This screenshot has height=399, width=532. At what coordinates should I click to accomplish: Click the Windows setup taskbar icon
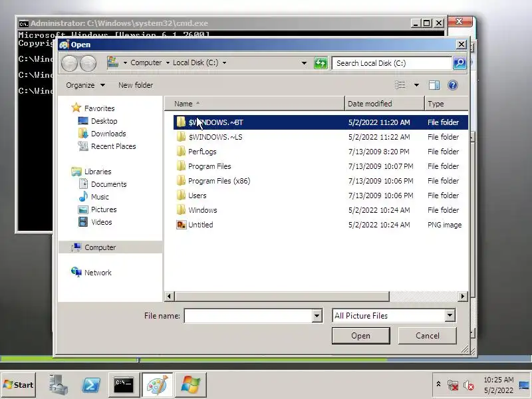[191, 385]
